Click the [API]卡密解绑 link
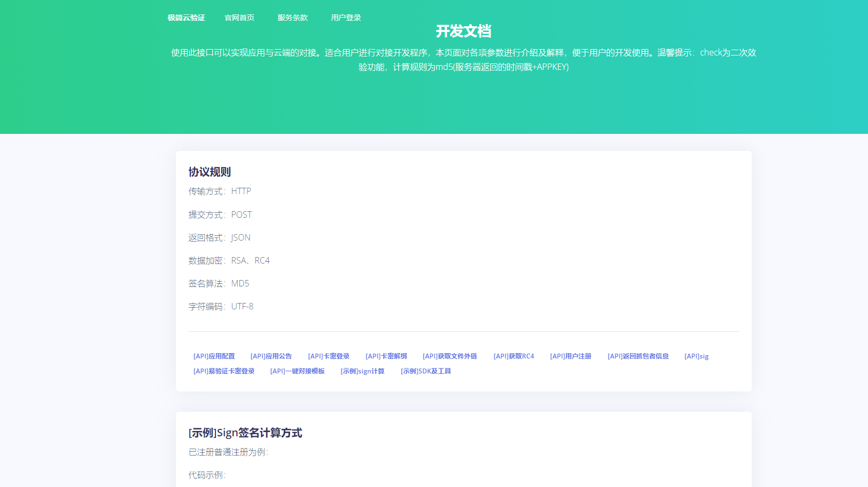 (386, 356)
